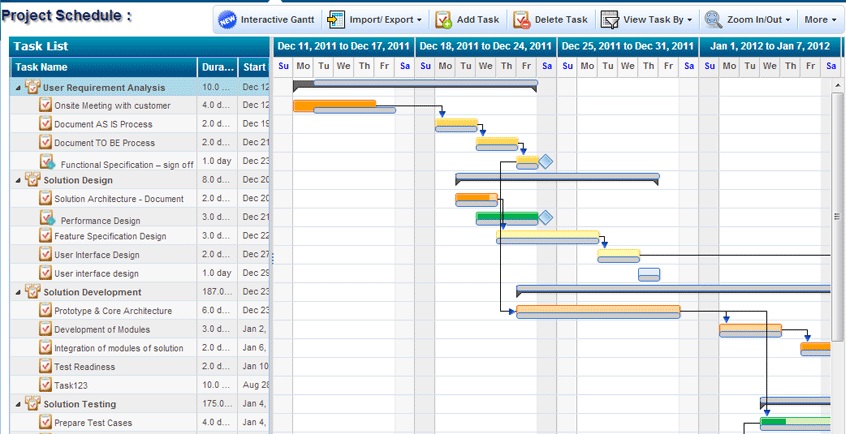The width and height of the screenshot is (846, 434).
Task: Collapse the User Requirement Analysis group
Action: 18,87
